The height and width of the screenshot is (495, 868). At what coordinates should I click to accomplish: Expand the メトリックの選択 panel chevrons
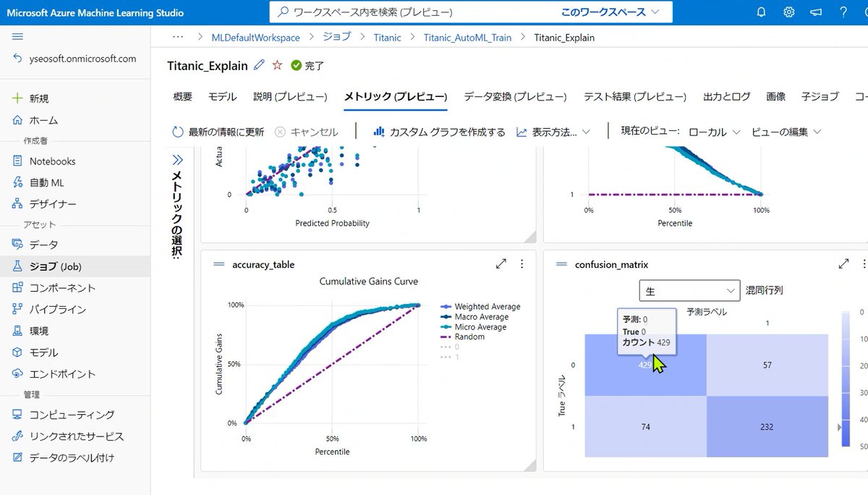click(x=177, y=160)
